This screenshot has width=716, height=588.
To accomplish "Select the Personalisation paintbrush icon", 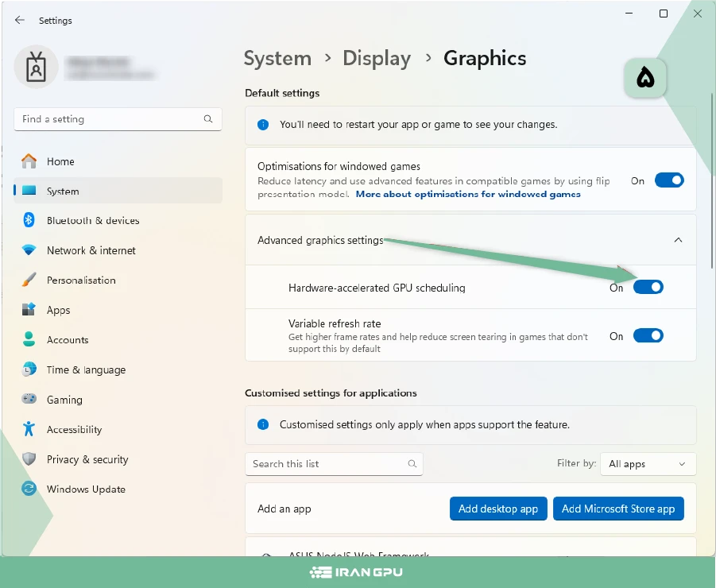I will [29, 280].
